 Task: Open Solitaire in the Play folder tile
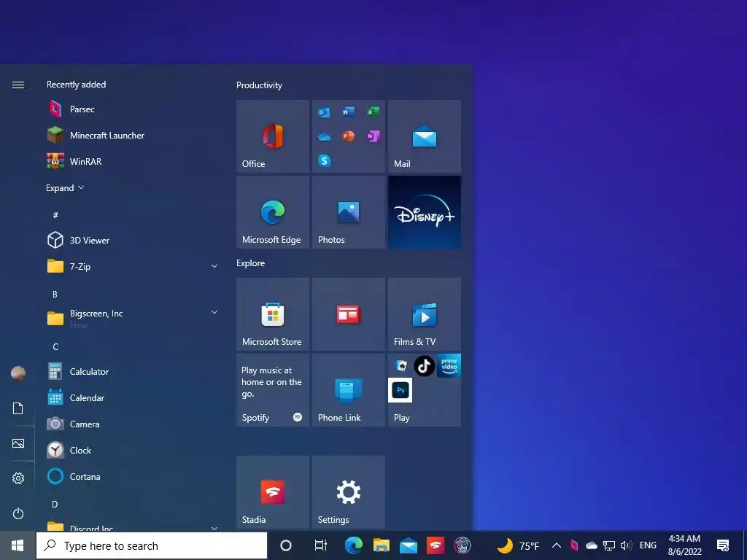click(400, 366)
